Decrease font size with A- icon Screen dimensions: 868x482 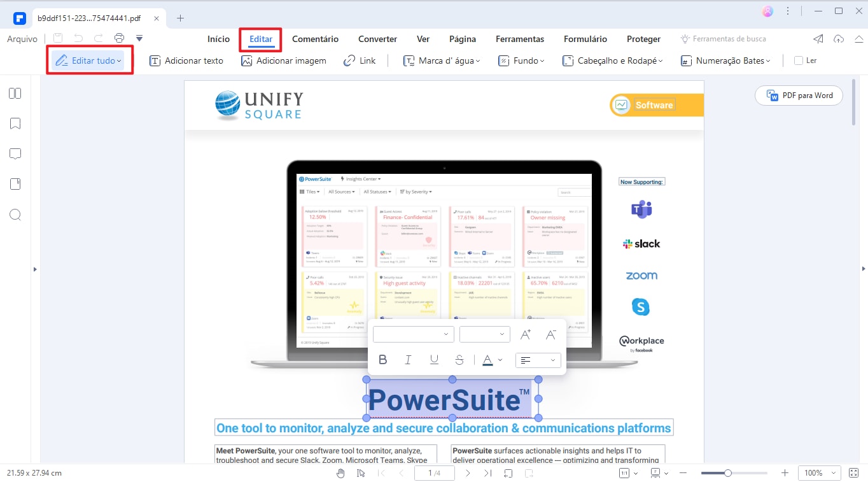551,334
